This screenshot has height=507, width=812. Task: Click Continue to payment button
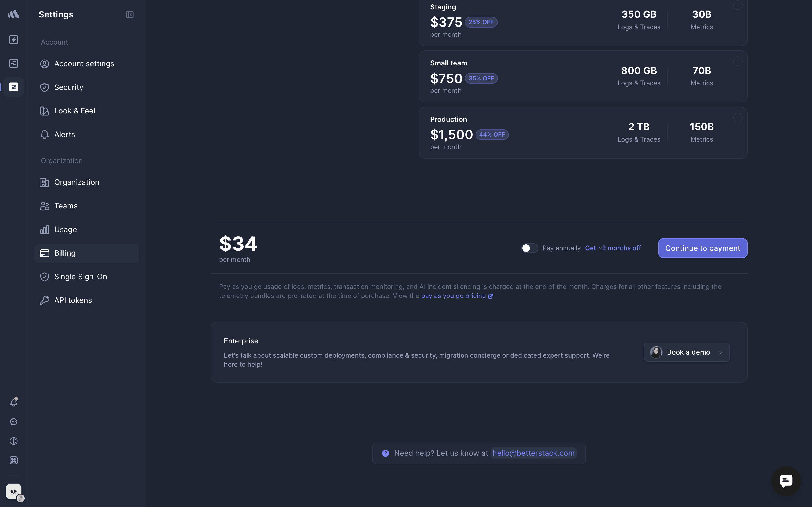(x=703, y=248)
